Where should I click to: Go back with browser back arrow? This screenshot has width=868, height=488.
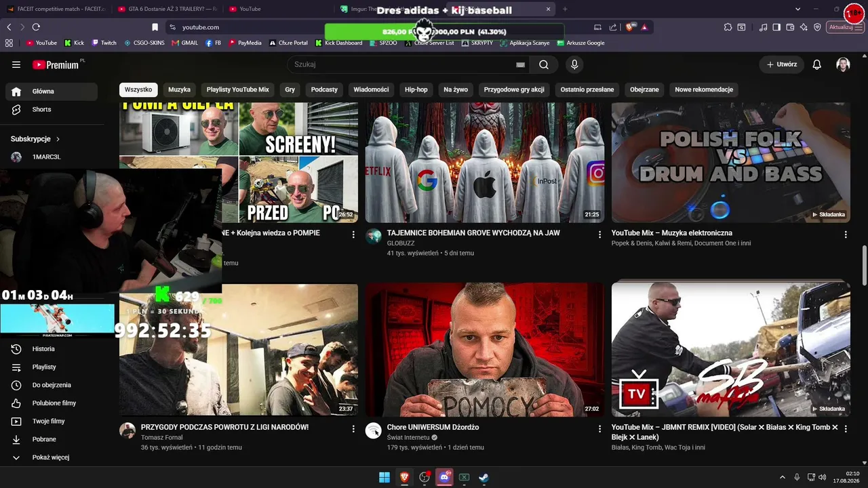point(9,27)
